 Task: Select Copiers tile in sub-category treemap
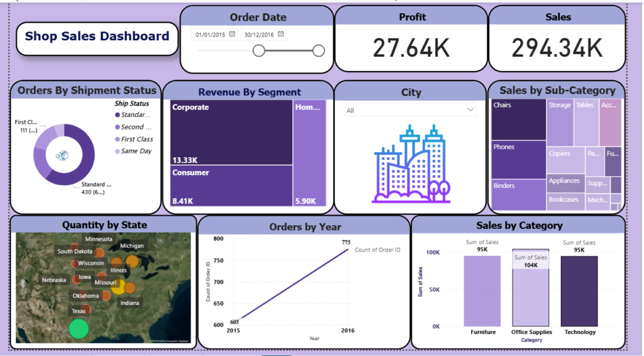tap(565, 160)
